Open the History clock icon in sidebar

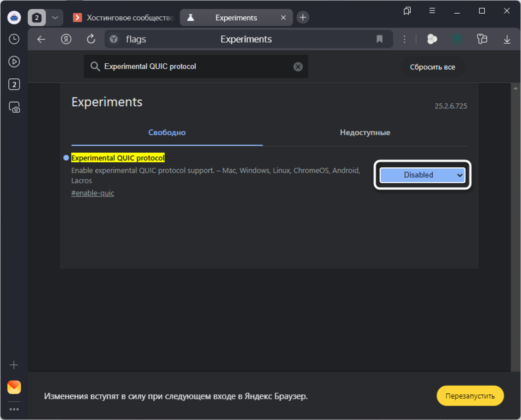[x=14, y=39]
